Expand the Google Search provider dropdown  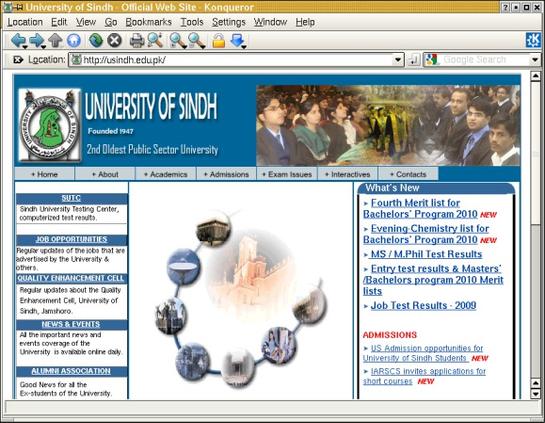535,60
